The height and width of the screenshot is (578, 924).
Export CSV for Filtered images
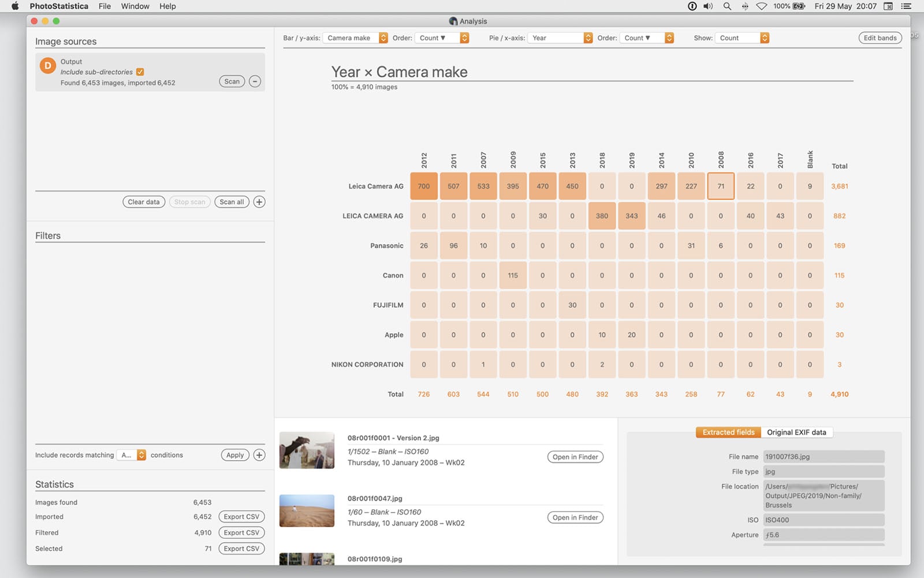(x=241, y=533)
